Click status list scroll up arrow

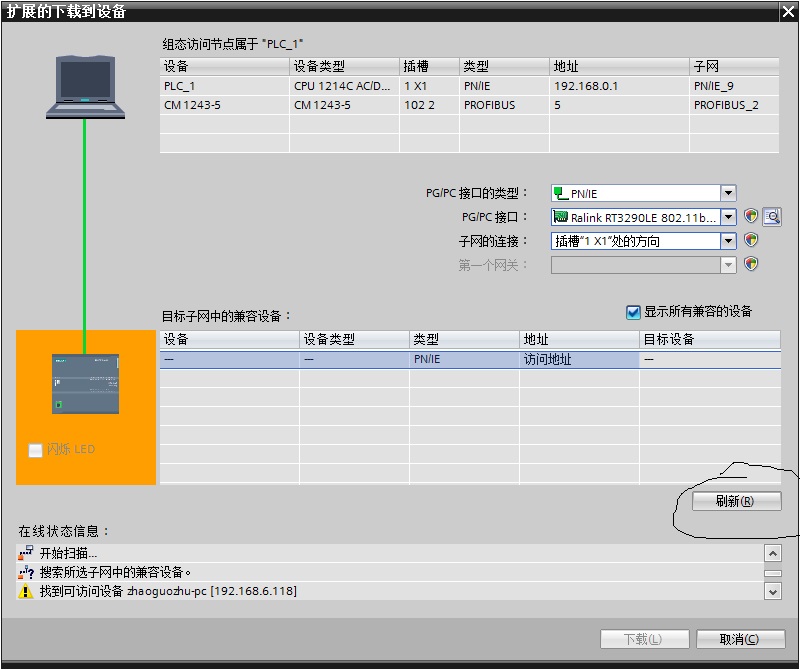coord(773,553)
